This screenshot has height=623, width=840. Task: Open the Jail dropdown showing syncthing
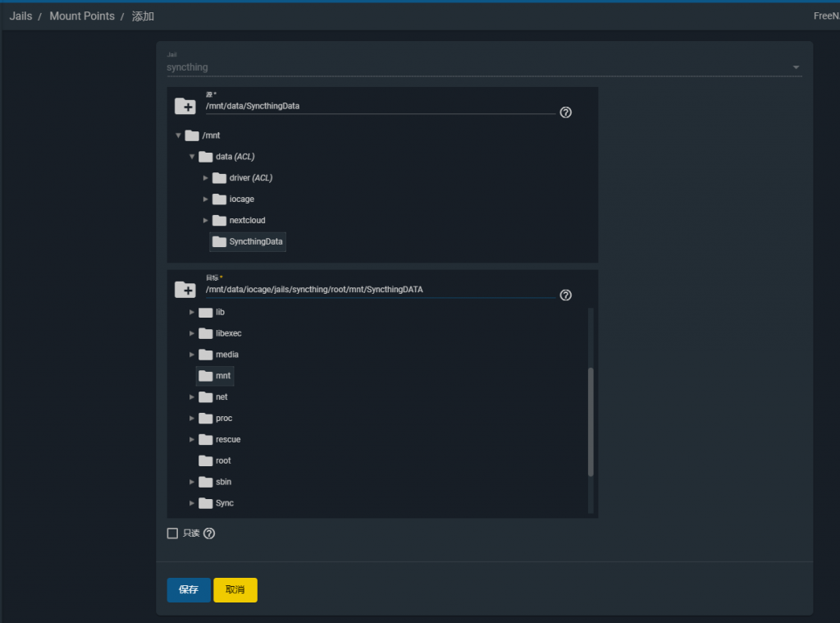[484, 67]
